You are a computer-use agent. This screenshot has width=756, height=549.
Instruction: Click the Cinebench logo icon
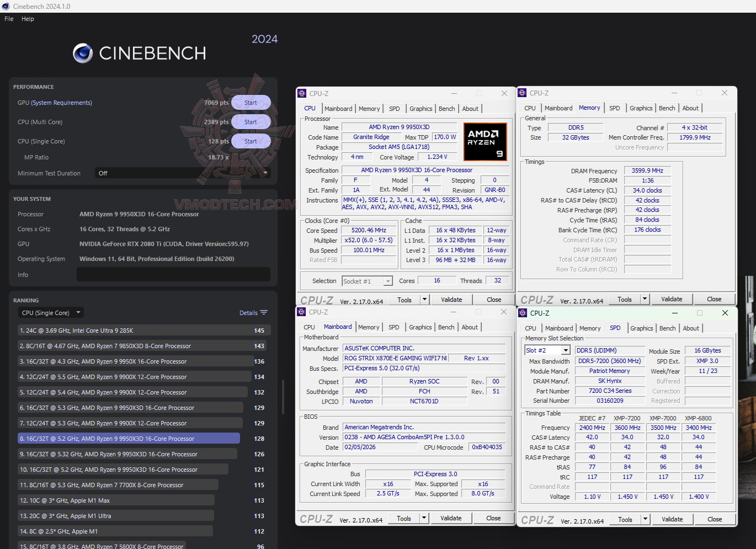pyautogui.click(x=83, y=53)
